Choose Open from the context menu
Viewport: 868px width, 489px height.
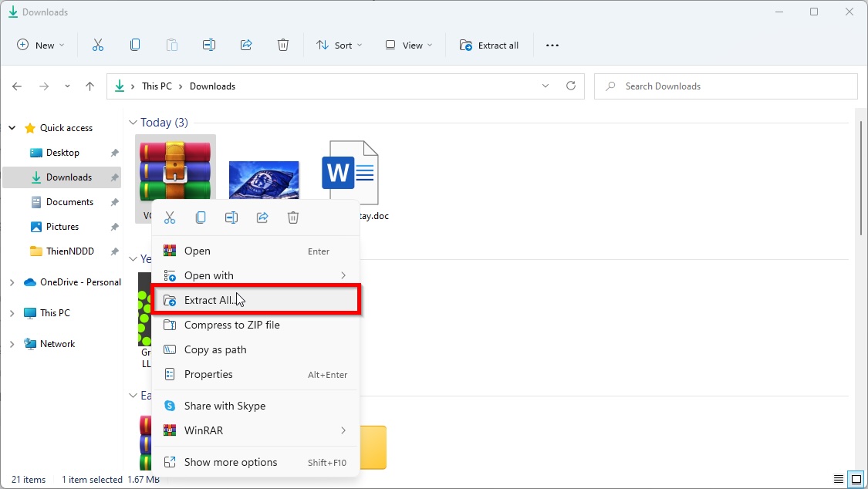tap(255, 251)
